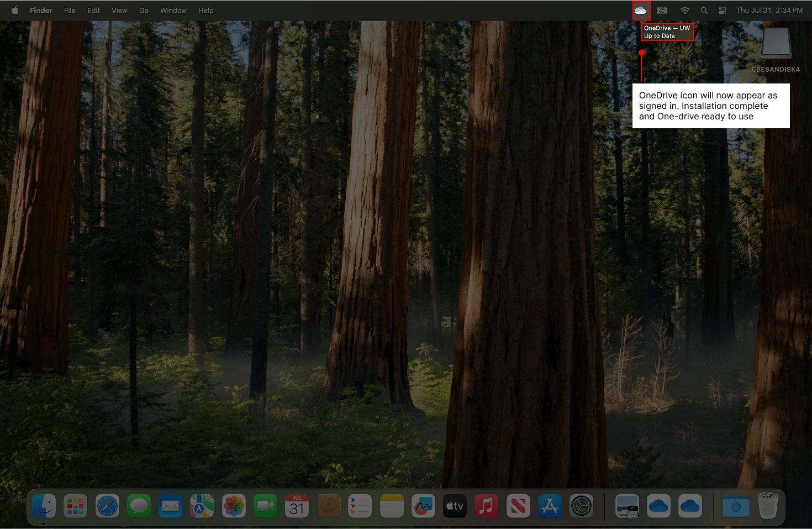Open Launchpad from the Dock
This screenshot has width=812, height=529.
click(x=76, y=506)
